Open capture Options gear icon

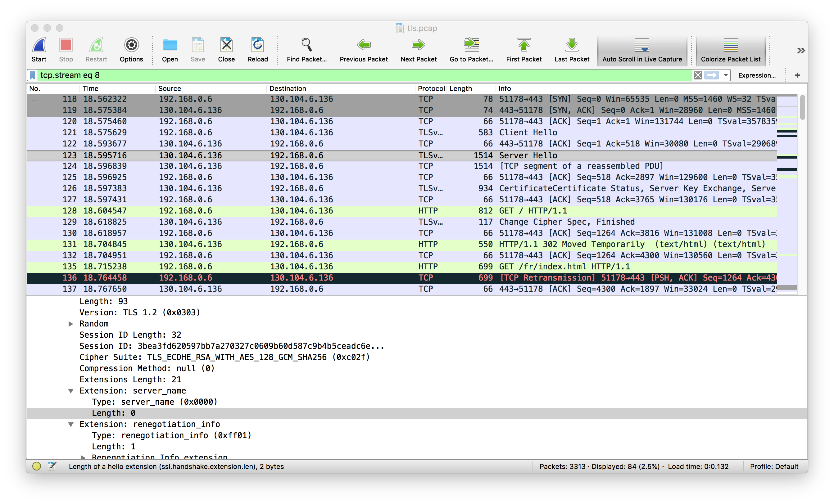pyautogui.click(x=131, y=45)
